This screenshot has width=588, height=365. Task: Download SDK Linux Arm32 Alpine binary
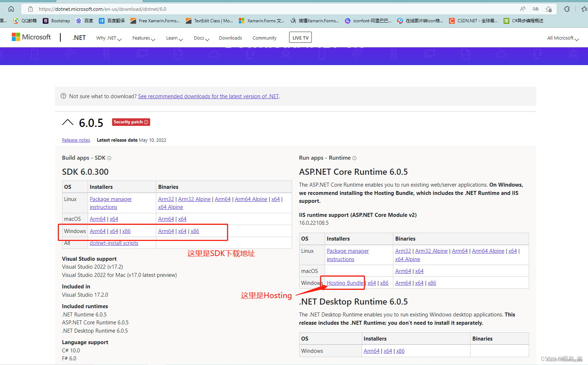click(x=194, y=199)
